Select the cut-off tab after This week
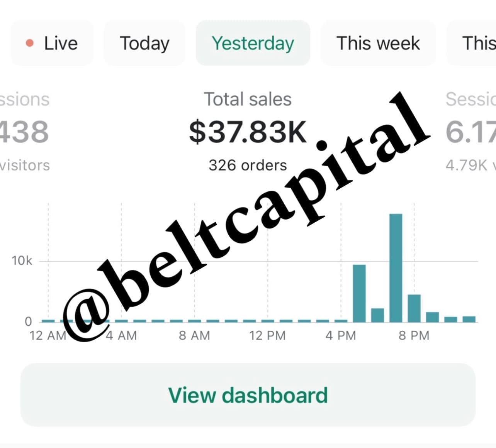Image resolution: width=496 pixels, height=448 pixels. (472, 43)
